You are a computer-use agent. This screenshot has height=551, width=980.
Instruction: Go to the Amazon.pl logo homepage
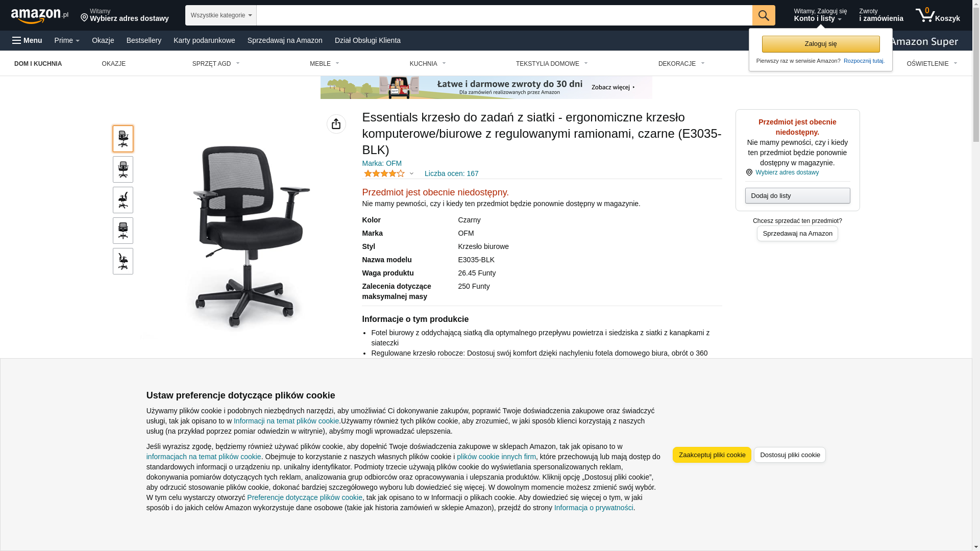point(40,16)
